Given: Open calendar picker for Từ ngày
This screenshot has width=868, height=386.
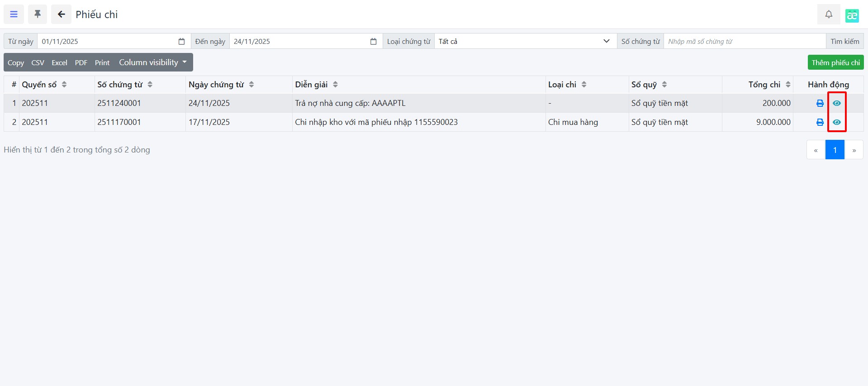Looking at the screenshot, I should click(x=181, y=42).
